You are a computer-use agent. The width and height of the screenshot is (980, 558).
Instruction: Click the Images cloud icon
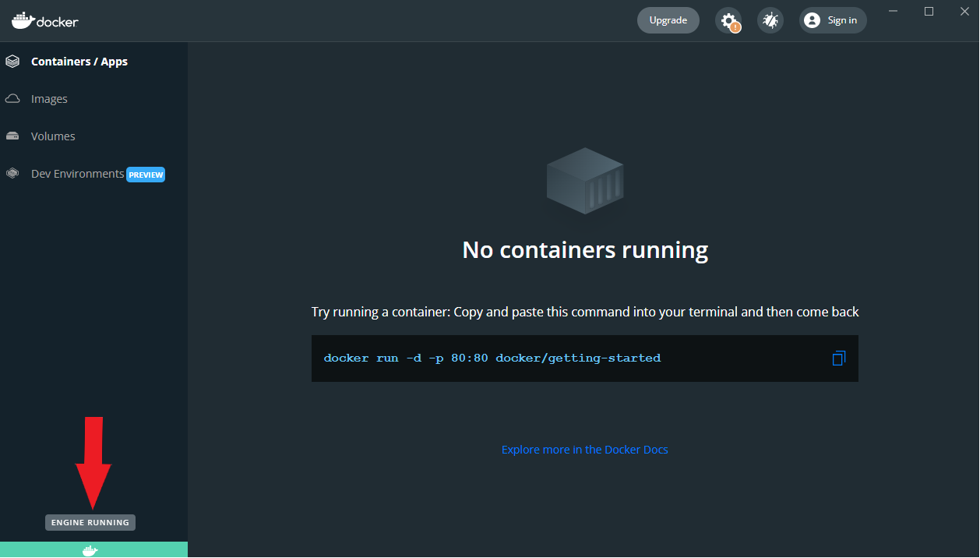[12, 99]
